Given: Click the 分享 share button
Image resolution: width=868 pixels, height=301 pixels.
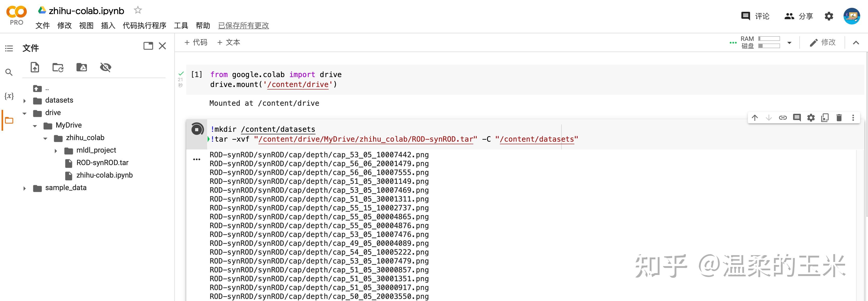Looking at the screenshot, I should click(799, 16).
